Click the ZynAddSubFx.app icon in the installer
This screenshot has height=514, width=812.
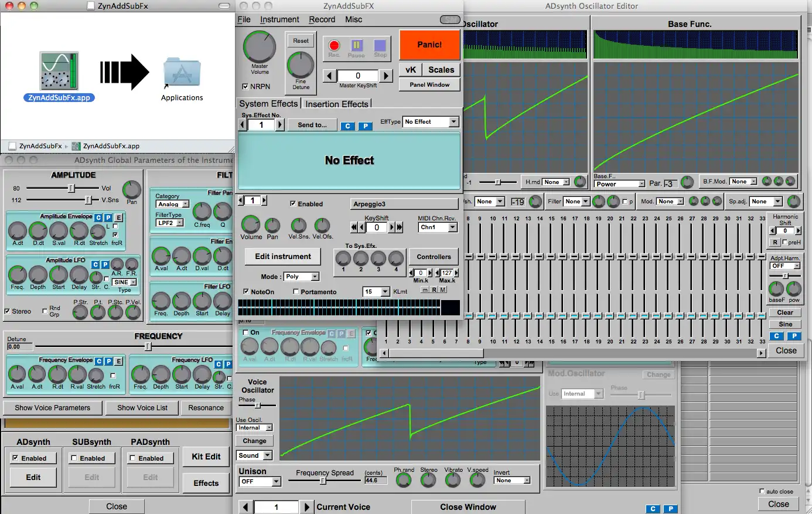[59, 71]
